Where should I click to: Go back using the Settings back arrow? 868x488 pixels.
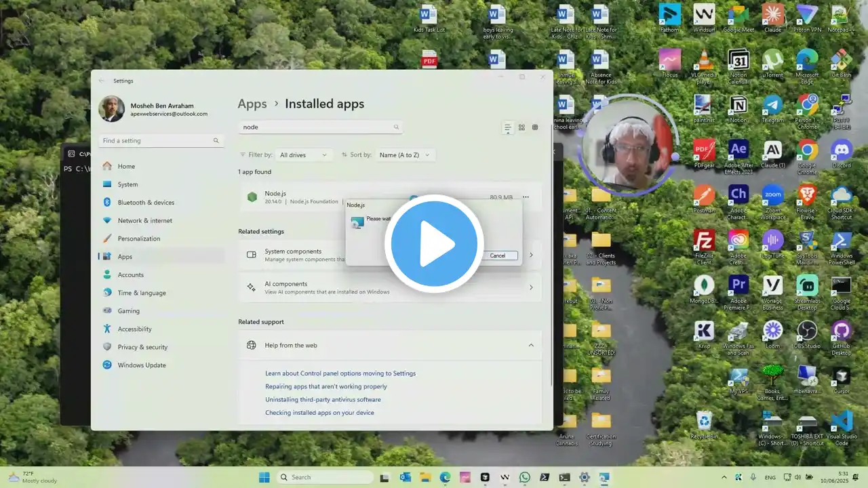[102, 81]
